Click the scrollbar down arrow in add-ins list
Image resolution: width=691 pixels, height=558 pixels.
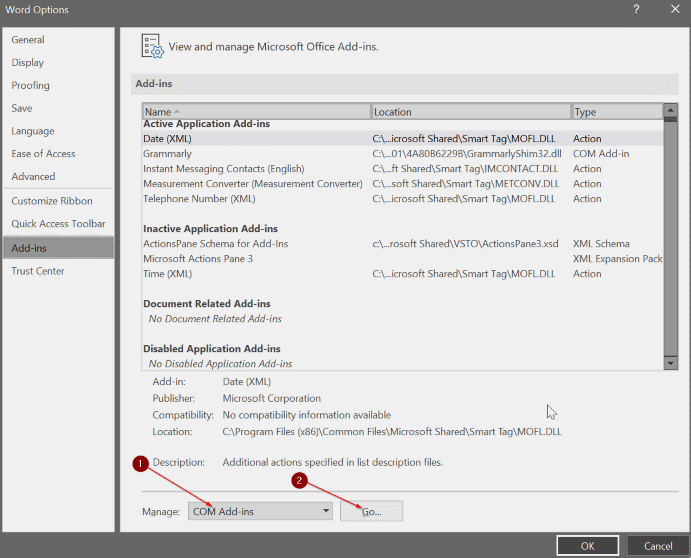click(671, 363)
